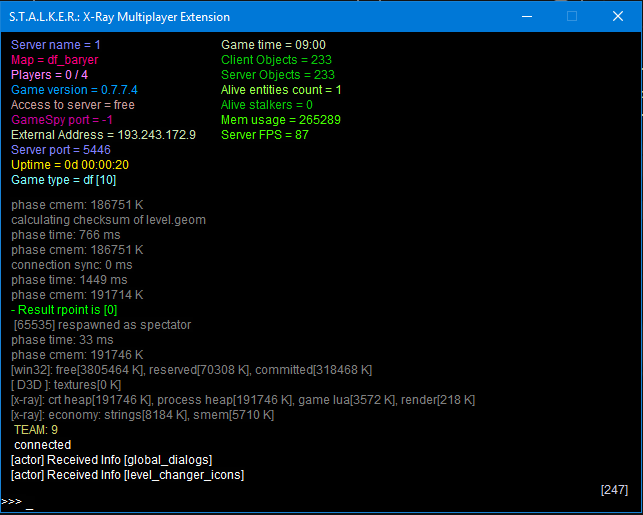The width and height of the screenshot is (643, 515).
Task: Click 'connection sync: 0 ms' log line
Action: 72,265
